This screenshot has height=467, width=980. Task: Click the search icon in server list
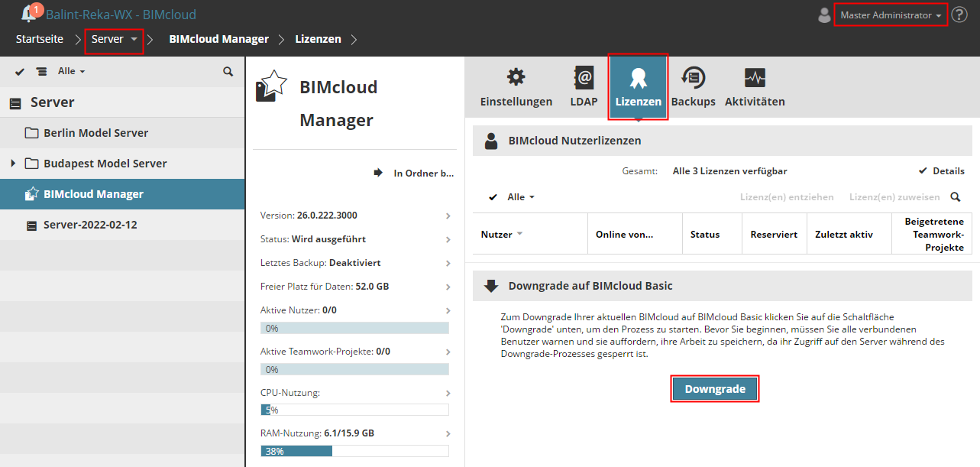click(x=228, y=71)
